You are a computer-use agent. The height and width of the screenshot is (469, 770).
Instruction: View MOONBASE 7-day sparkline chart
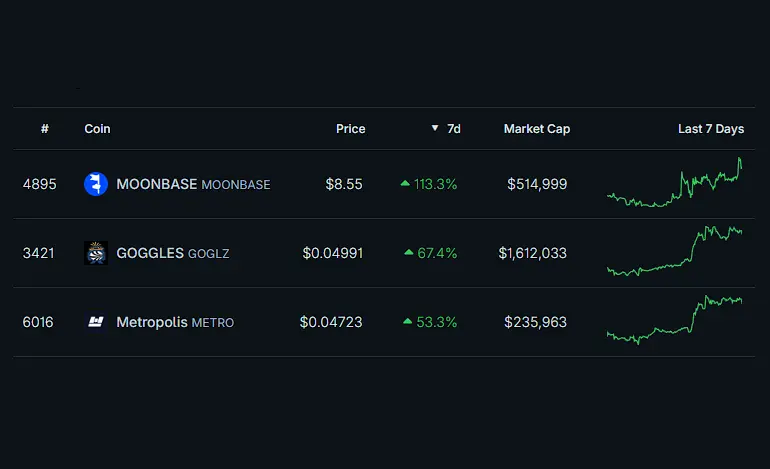pos(675,184)
